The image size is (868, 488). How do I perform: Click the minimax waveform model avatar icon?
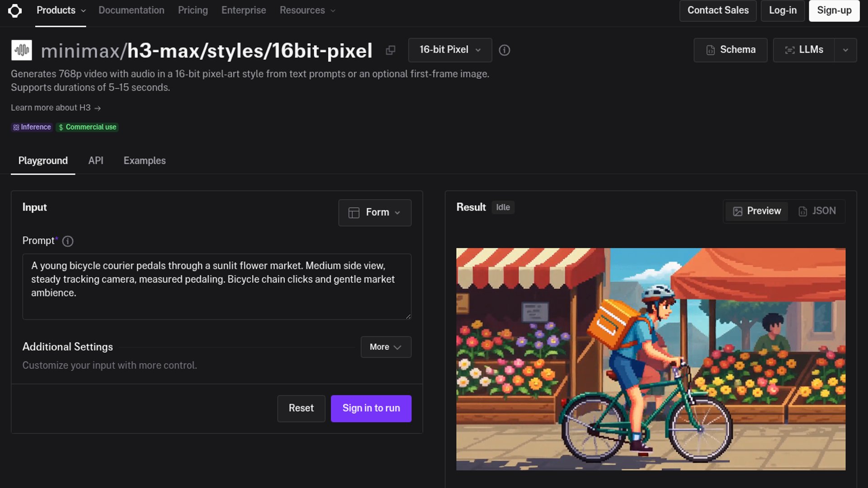point(22,50)
